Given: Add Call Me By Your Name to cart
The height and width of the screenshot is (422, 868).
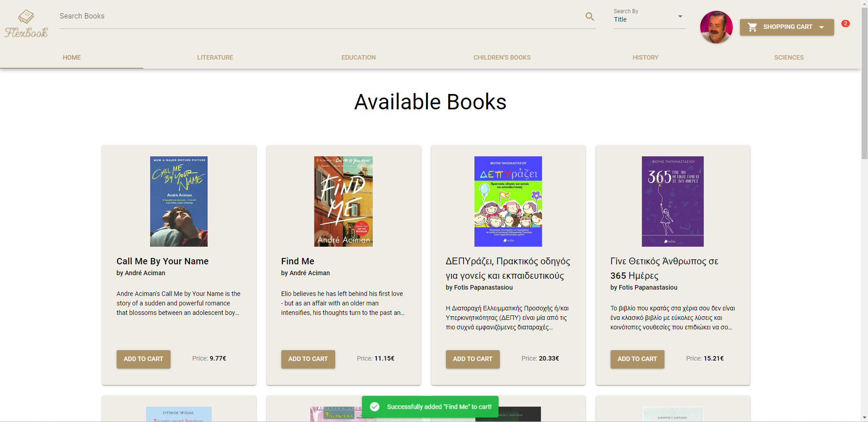Looking at the screenshot, I should point(143,359).
